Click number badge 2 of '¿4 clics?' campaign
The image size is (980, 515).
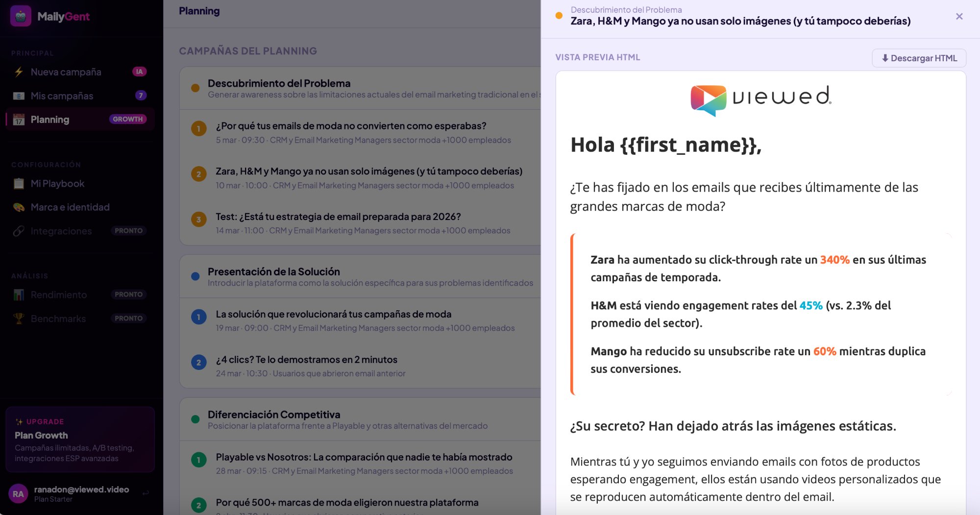pos(198,363)
